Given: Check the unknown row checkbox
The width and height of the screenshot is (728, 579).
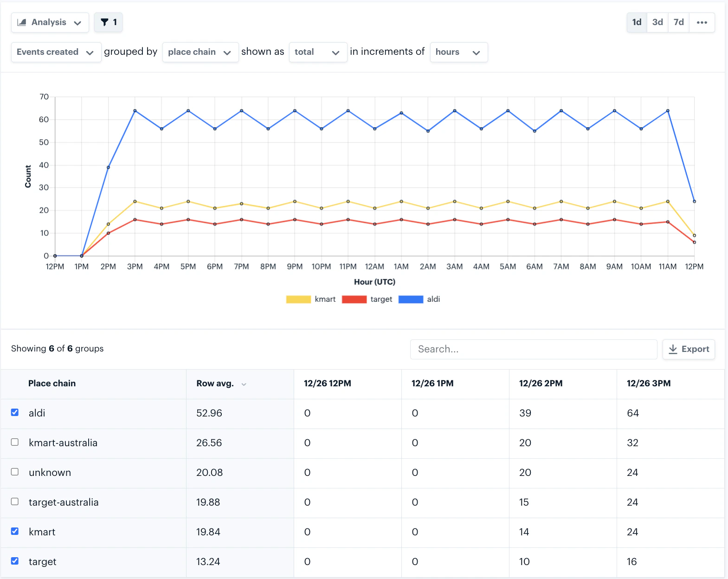Looking at the screenshot, I should click(15, 472).
